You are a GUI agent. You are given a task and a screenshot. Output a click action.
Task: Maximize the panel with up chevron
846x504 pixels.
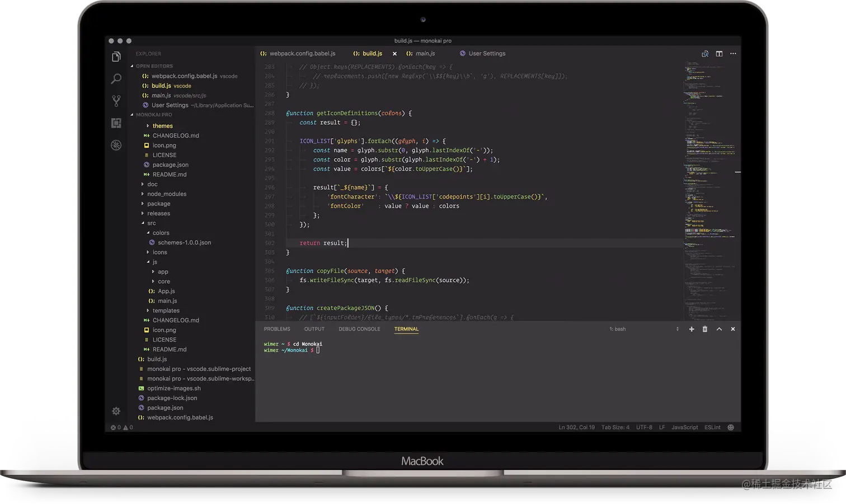coord(719,329)
